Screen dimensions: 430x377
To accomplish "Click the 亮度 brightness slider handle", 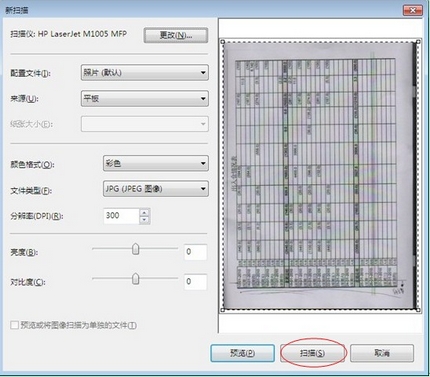I will (x=135, y=249).
